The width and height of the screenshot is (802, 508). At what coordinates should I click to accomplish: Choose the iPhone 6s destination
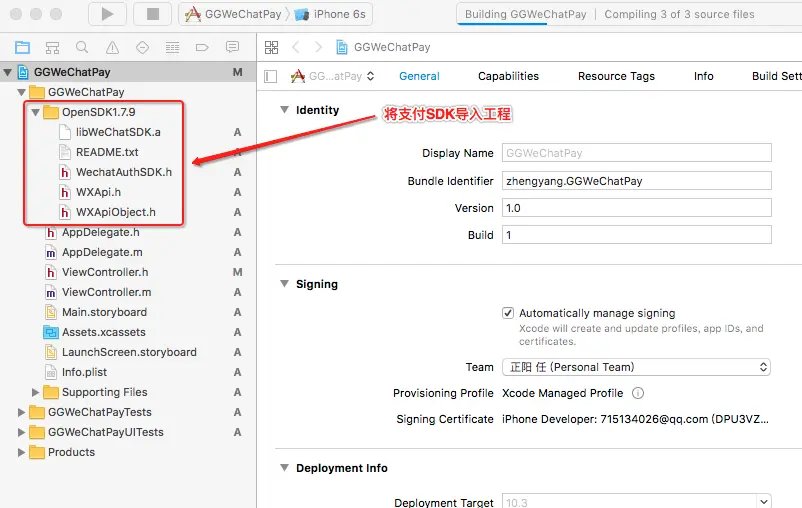330,14
